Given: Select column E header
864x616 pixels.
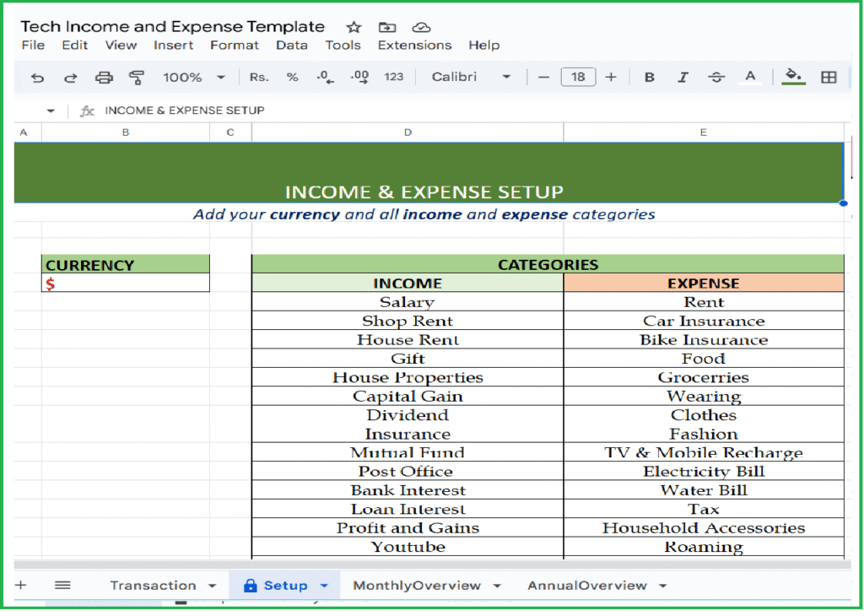Looking at the screenshot, I should (704, 132).
